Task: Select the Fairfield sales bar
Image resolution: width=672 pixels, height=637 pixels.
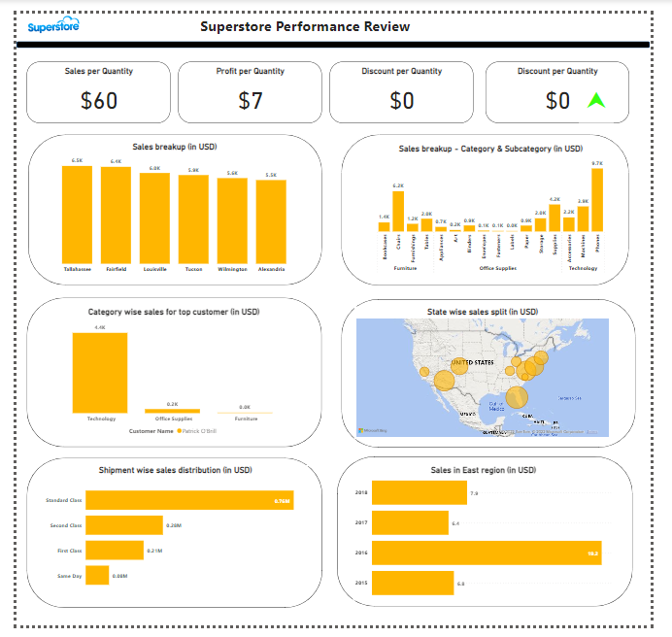Action: pyautogui.click(x=116, y=216)
